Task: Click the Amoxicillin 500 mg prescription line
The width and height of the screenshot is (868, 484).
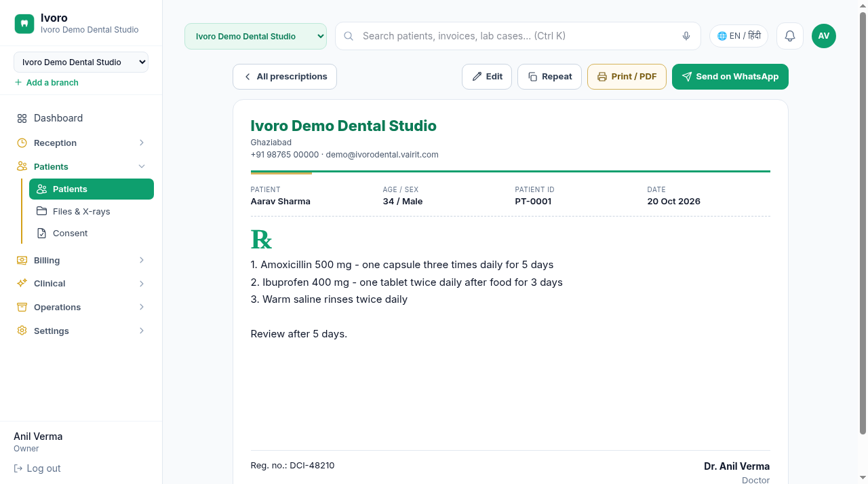Action: 402,265
